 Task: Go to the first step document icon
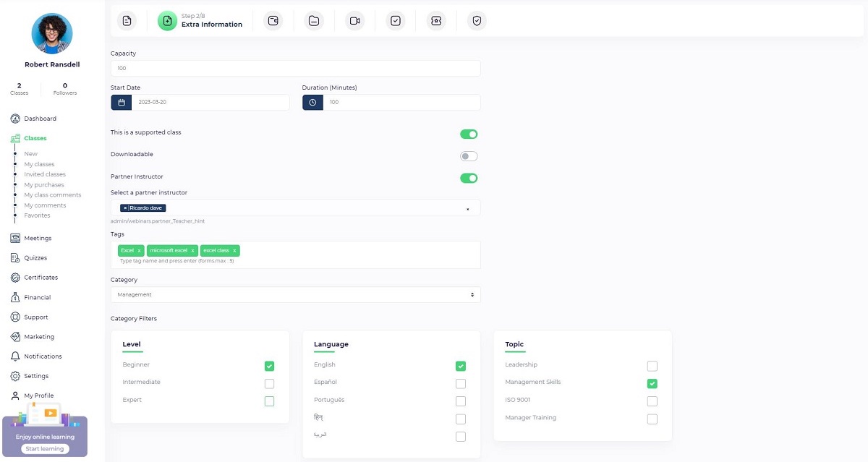pos(127,21)
